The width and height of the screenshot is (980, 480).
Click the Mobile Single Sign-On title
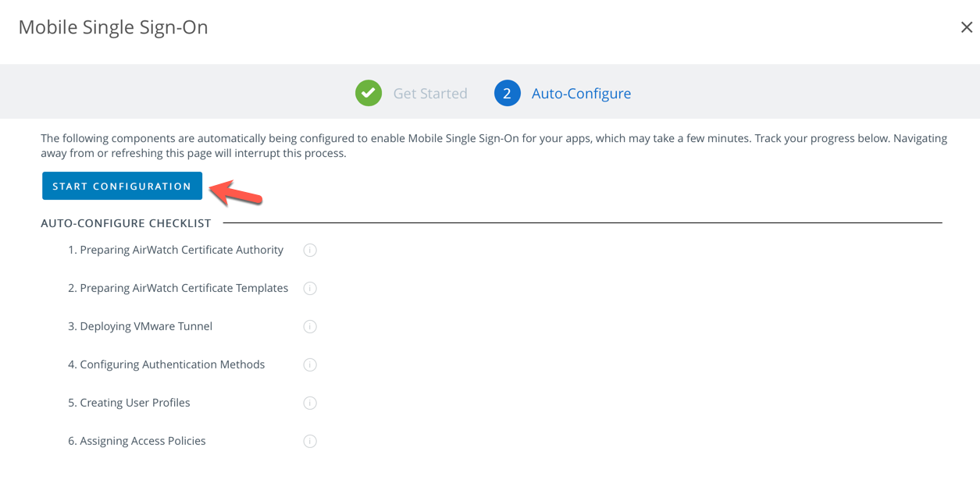click(x=113, y=27)
